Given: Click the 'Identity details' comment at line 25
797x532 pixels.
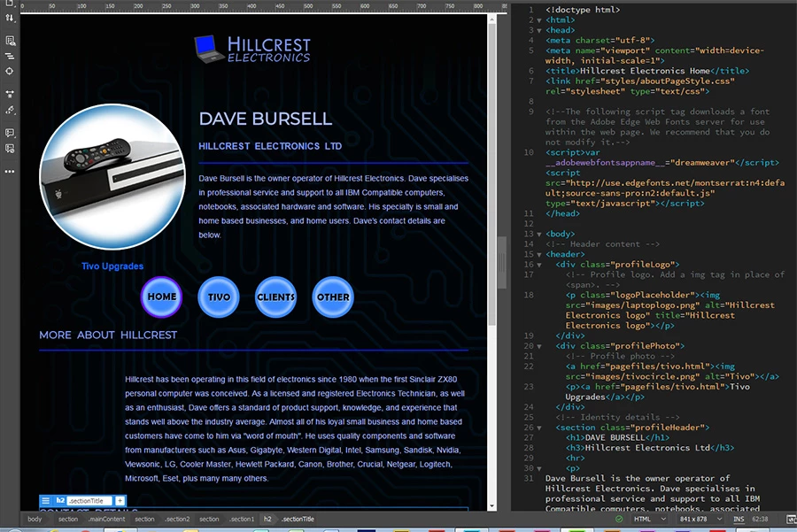Looking at the screenshot, I should coord(617,417).
